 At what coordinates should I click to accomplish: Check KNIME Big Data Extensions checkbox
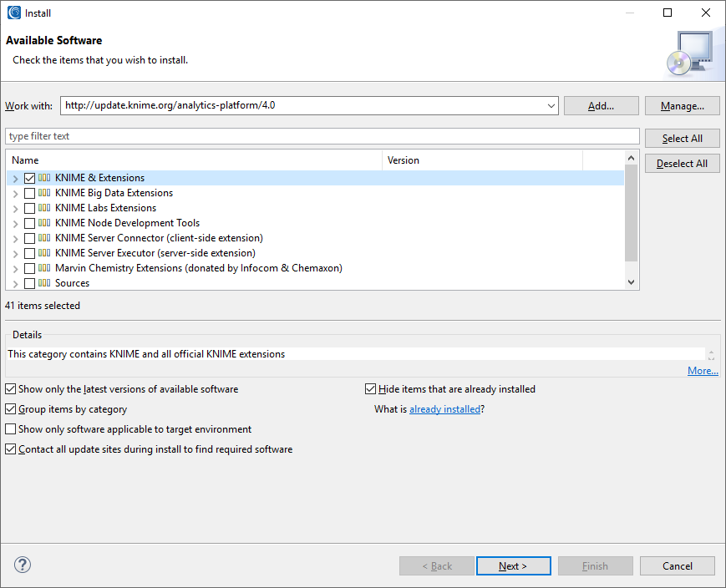point(29,193)
